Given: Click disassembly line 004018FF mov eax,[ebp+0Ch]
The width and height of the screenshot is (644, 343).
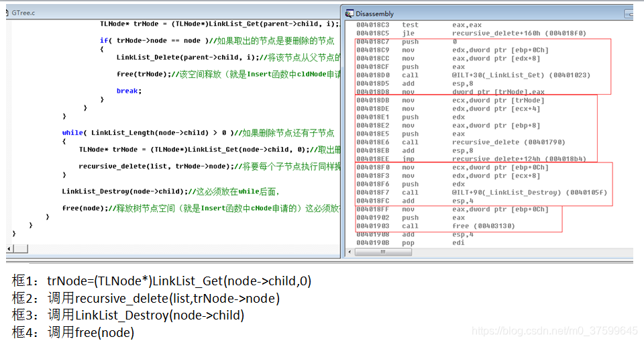Looking at the screenshot, I should (x=452, y=209).
